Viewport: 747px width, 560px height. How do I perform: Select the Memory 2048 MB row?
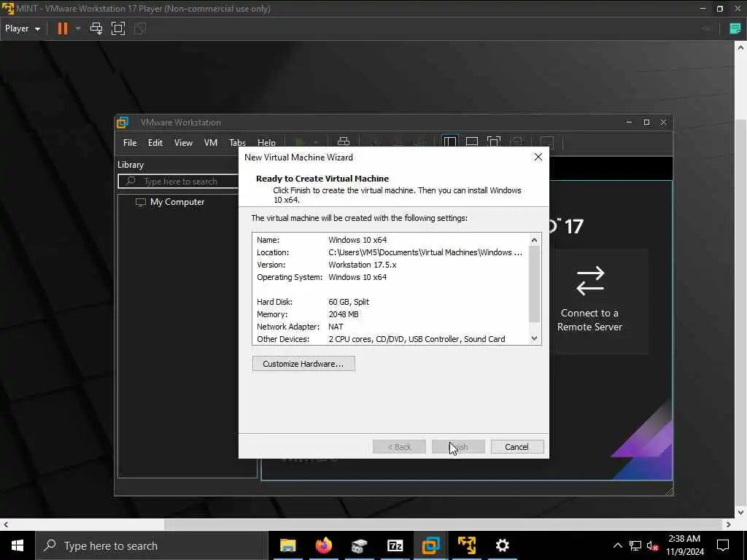point(391,314)
